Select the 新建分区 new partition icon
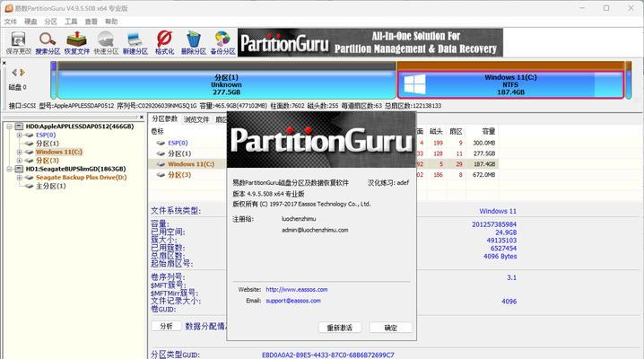The height and width of the screenshot is (359, 644). click(x=135, y=43)
